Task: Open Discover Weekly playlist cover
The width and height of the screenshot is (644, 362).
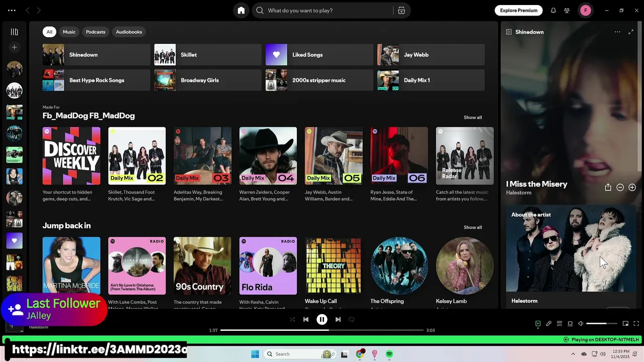Action: point(71,156)
